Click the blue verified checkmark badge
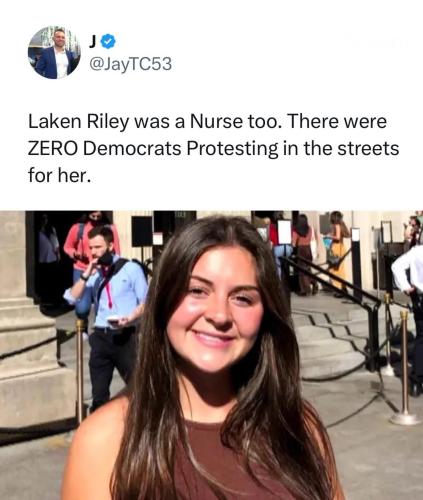This screenshot has width=423, height=500. pyautogui.click(x=108, y=41)
